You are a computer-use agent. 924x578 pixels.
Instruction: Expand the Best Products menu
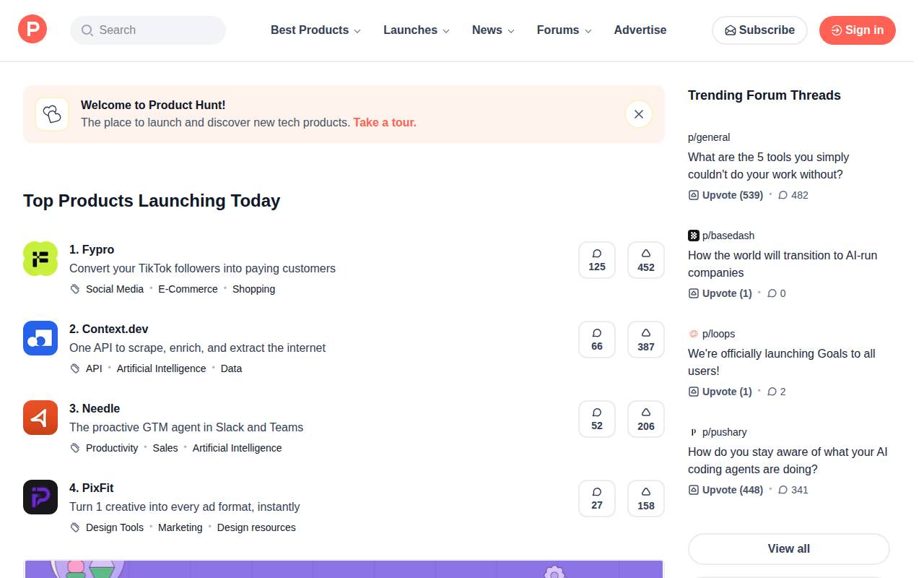tap(315, 30)
